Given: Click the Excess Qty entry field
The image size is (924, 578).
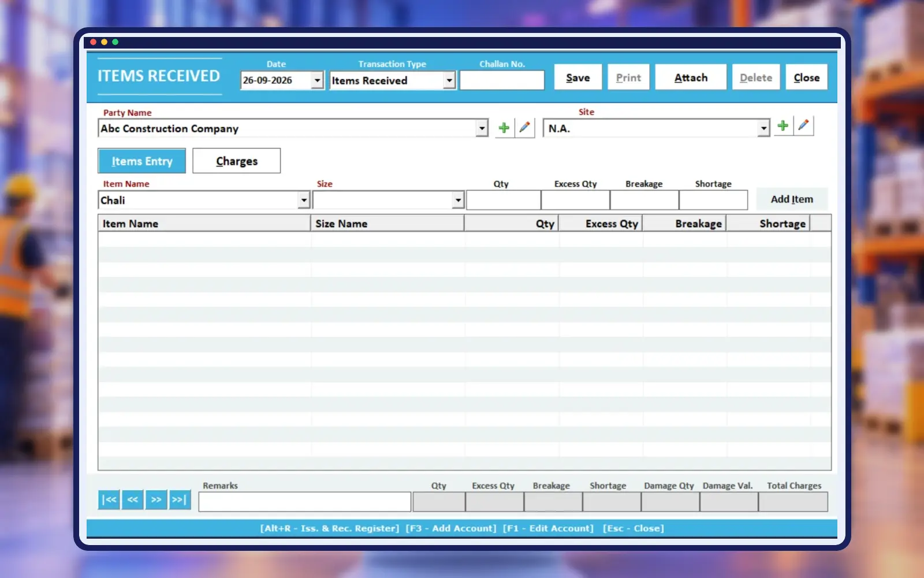Looking at the screenshot, I should 575,200.
